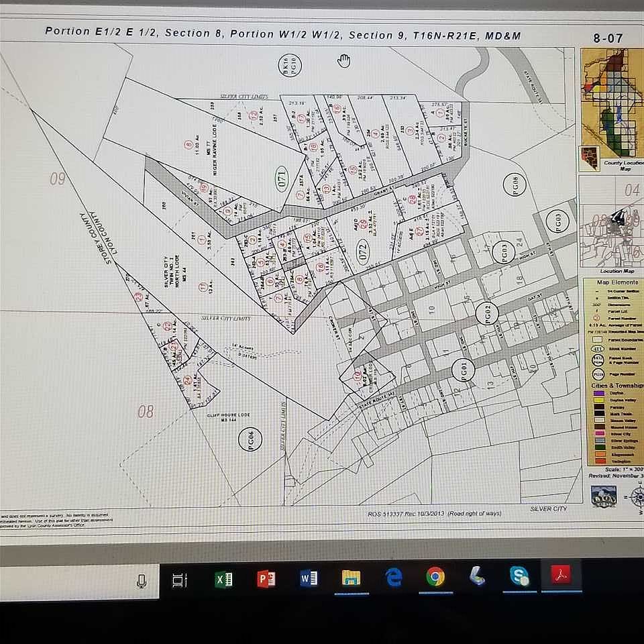Click block number 072 oval
This screenshot has height=644, width=644.
364,252
